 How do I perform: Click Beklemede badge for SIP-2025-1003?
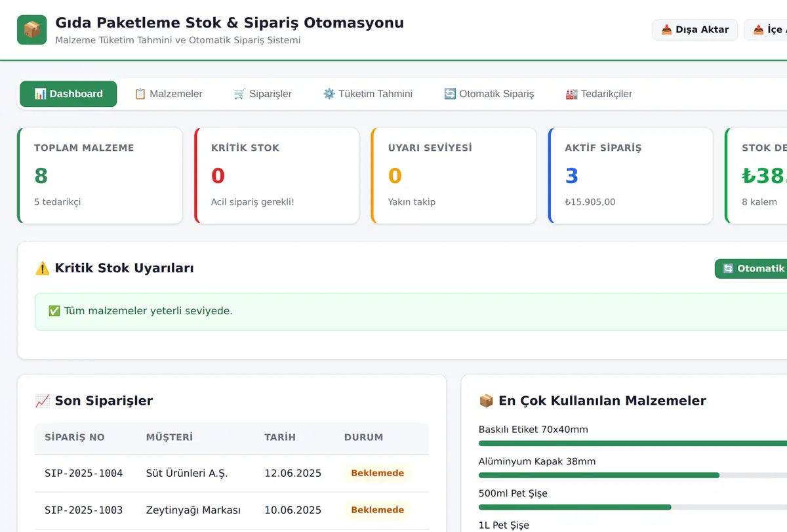(x=377, y=510)
